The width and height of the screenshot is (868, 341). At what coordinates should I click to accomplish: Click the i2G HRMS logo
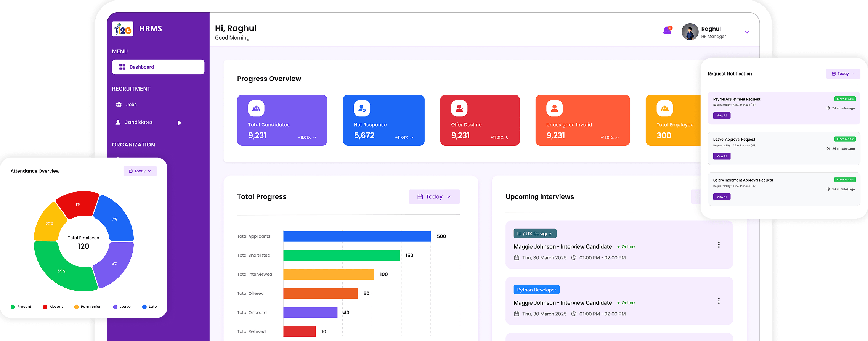123,29
